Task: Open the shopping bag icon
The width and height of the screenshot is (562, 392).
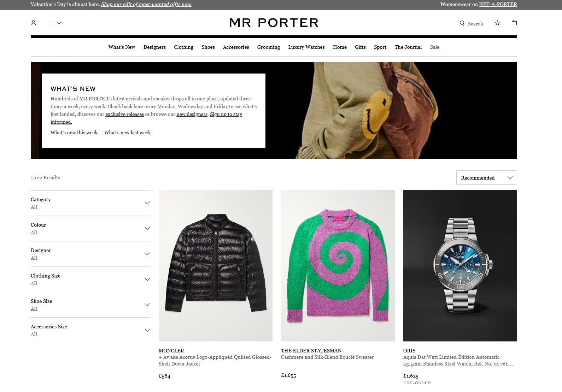Action: [514, 23]
